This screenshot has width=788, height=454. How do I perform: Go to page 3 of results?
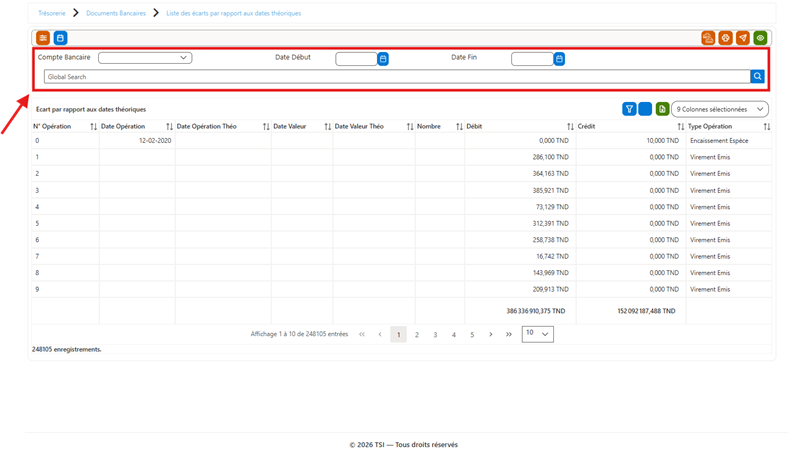pos(435,334)
